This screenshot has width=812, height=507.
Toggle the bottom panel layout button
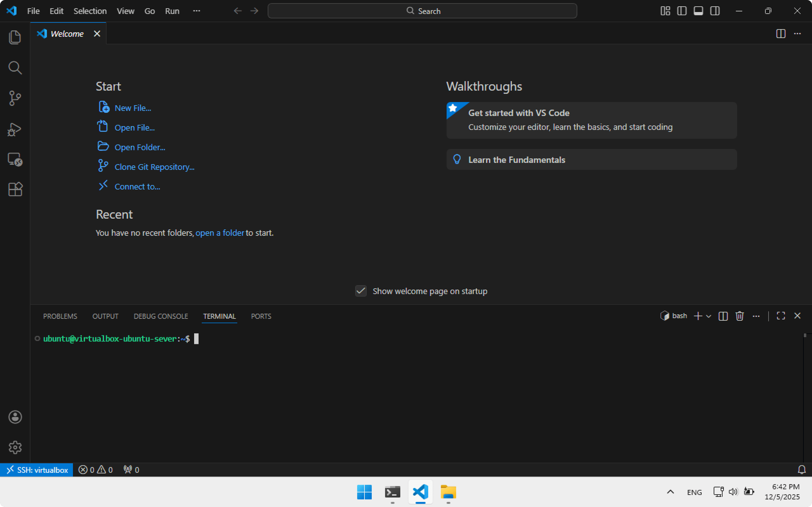tap(698, 11)
